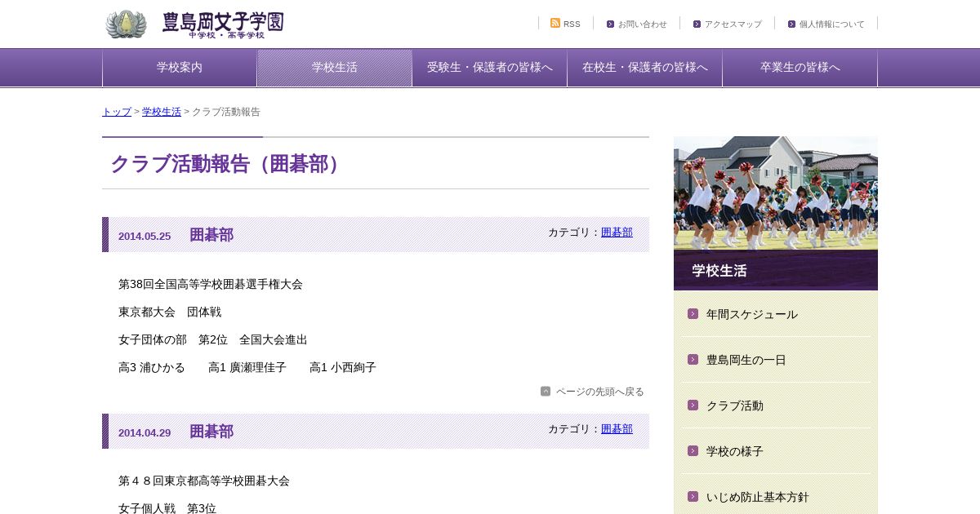The width and height of the screenshot is (980, 514).
Task: Open the アクセスマップ link
Action: click(x=733, y=24)
